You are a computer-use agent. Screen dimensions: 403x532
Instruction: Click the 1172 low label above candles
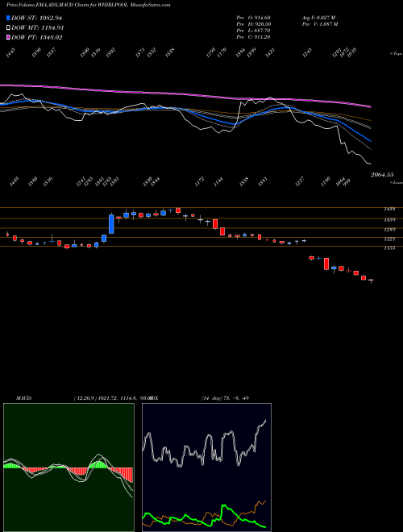[199, 181]
